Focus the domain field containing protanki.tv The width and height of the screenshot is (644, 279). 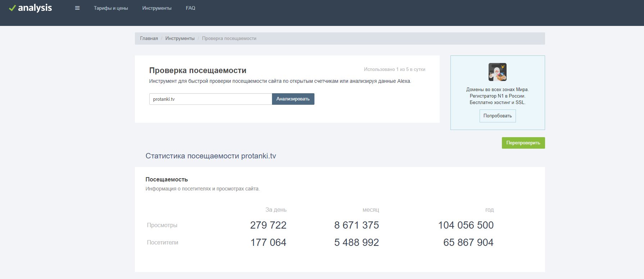(x=210, y=99)
